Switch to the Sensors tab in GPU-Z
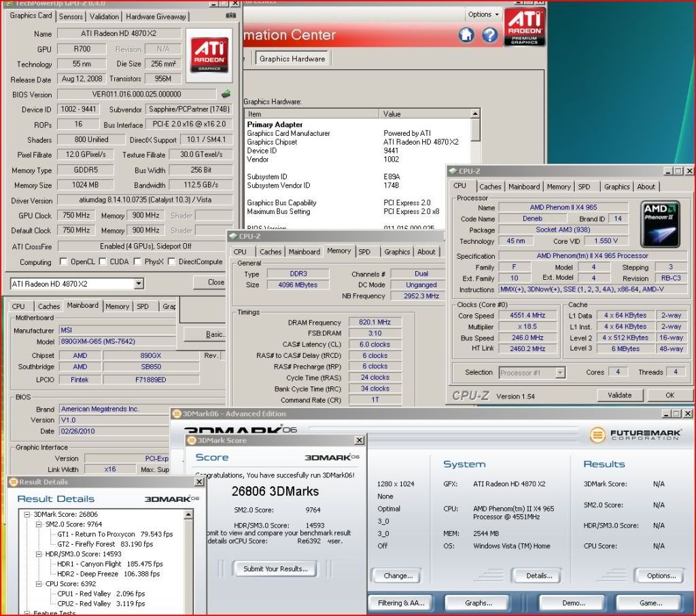This screenshot has height=616, width=696. coord(71,16)
